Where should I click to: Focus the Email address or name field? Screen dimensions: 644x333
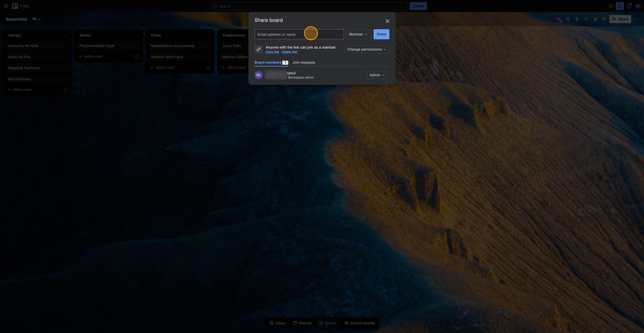tap(299, 34)
